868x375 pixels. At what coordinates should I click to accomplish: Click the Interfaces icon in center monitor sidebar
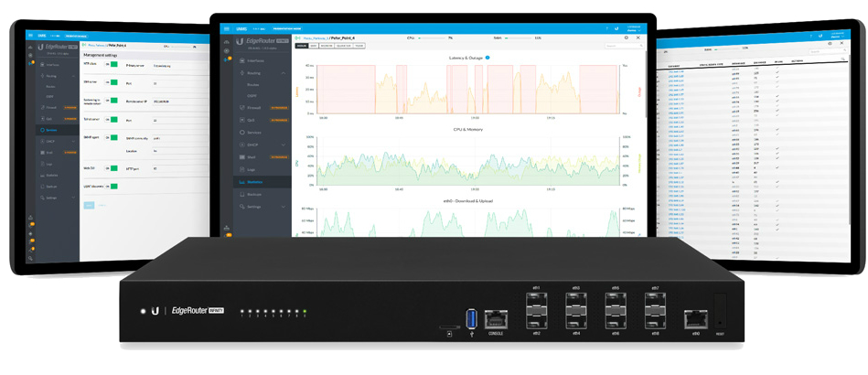pyautogui.click(x=241, y=60)
